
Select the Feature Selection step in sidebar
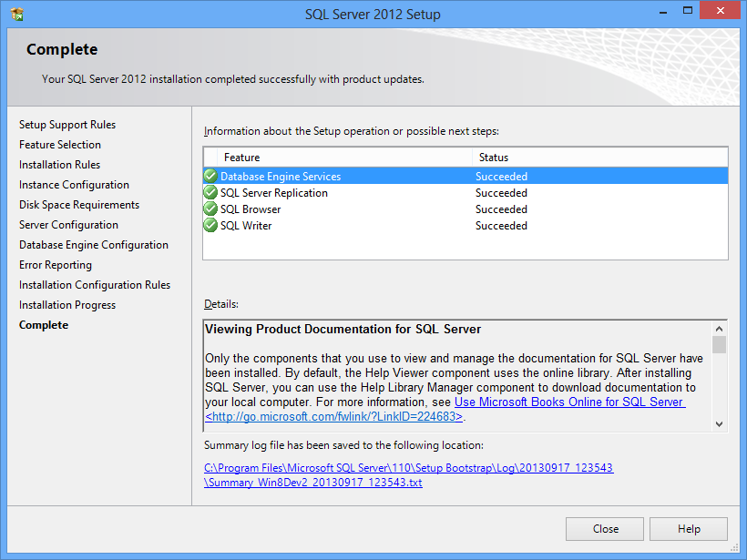click(x=60, y=144)
